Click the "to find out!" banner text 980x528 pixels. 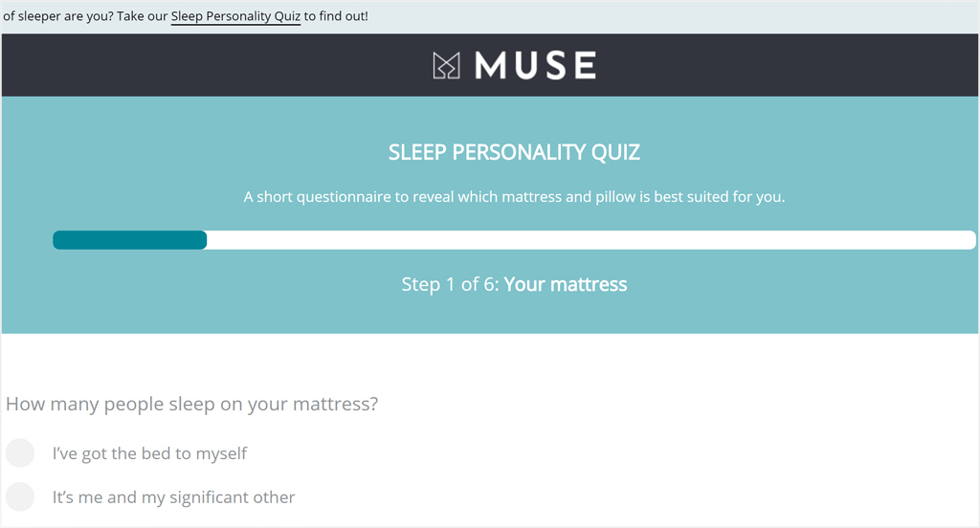pyautogui.click(x=336, y=16)
